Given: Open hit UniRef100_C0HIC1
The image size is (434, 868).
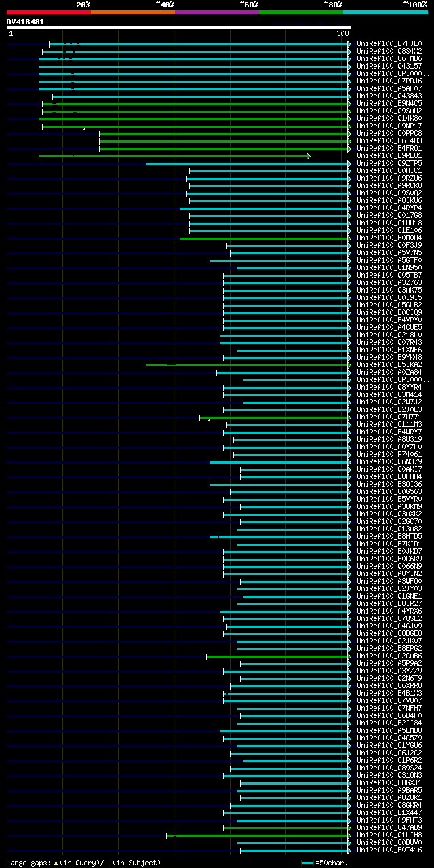Looking at the screenshot, I should click(389, 171).
